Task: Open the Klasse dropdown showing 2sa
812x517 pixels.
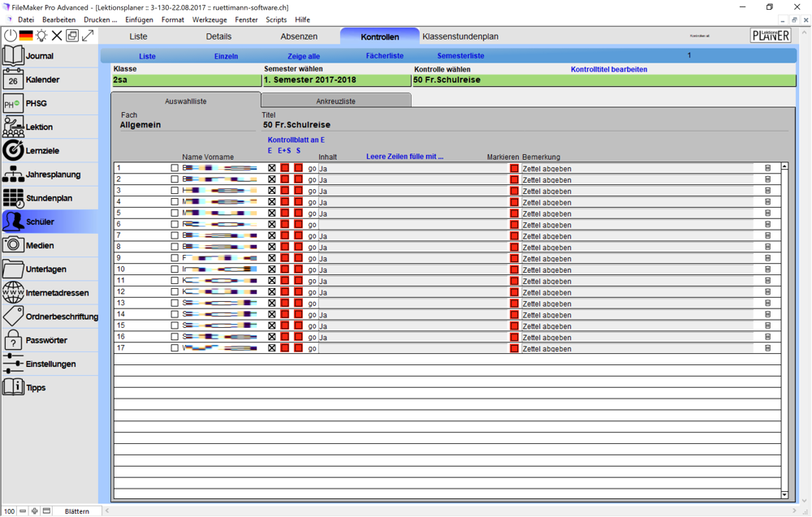Action: coord(187,80)
